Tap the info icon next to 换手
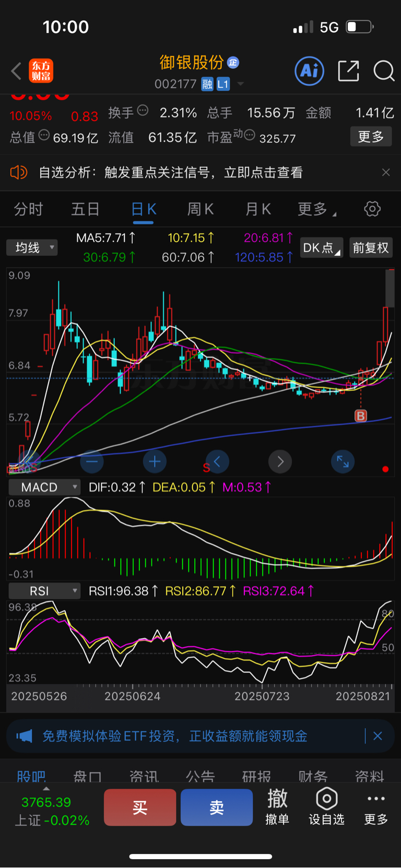Image resolution: width=401 pixels, height=868 pixels. tap(143, 110)
